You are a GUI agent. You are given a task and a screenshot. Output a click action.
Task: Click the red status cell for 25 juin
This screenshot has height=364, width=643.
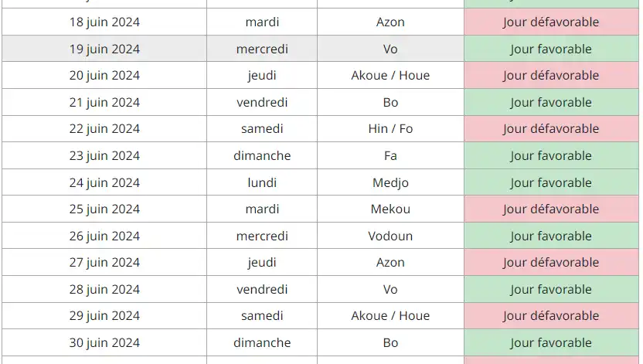(x=550, y=209)
